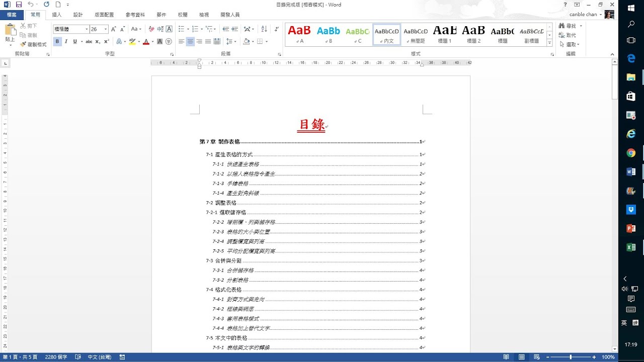Click the phonetic guide (中) icon
This screenshot has height=362, width=644.
[160, 29]
